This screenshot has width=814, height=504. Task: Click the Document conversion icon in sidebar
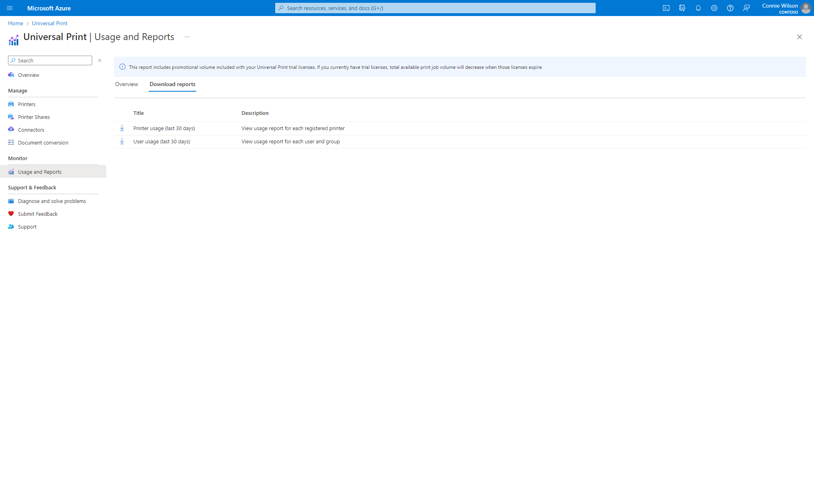tap(11, 143)
